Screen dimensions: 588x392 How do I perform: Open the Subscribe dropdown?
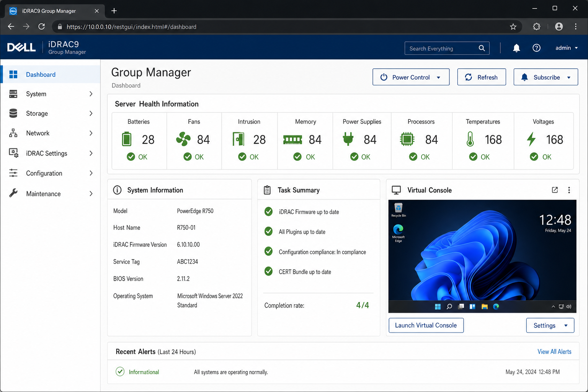(546, 77)
